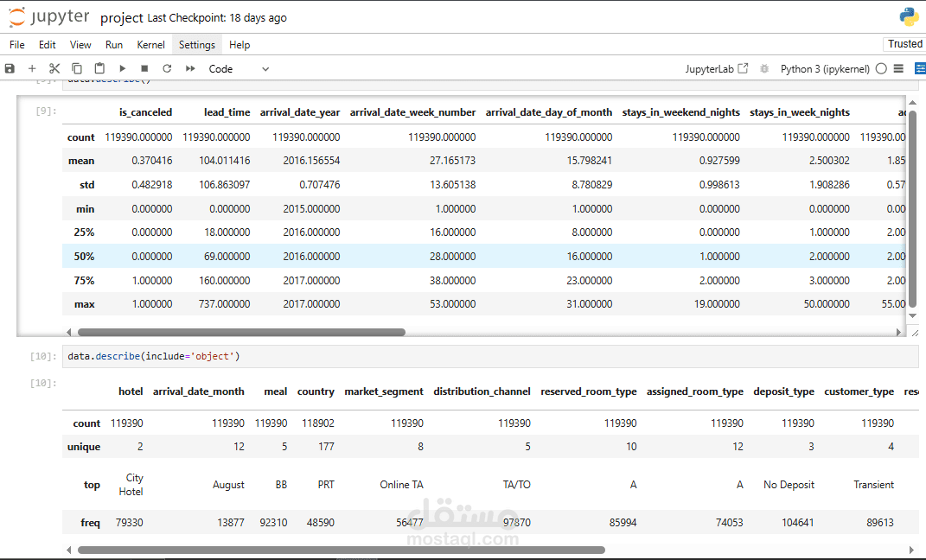Select the arrival_date_day_of_month column header

[549, 112]
